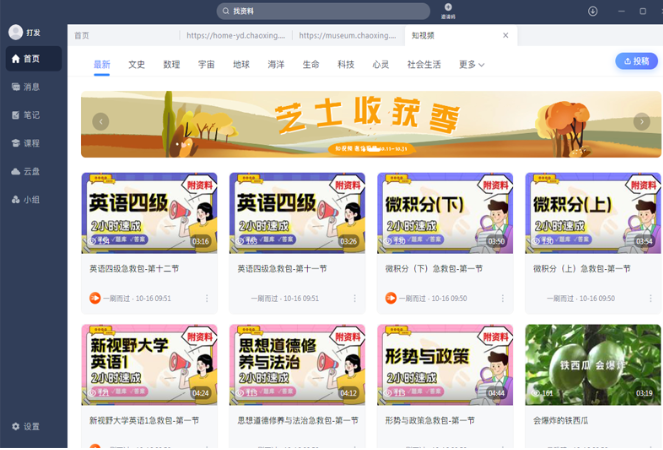Open more options on 微积分（上）急救包-第一节 card
The height and width of the screenshot is (450, 663).
point(650,299)
